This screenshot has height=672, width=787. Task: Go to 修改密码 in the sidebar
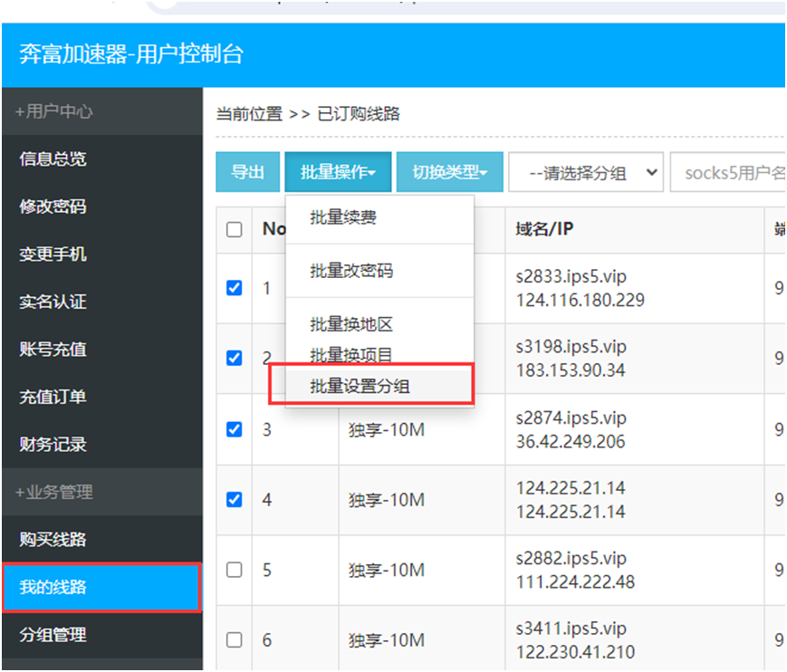53,206
